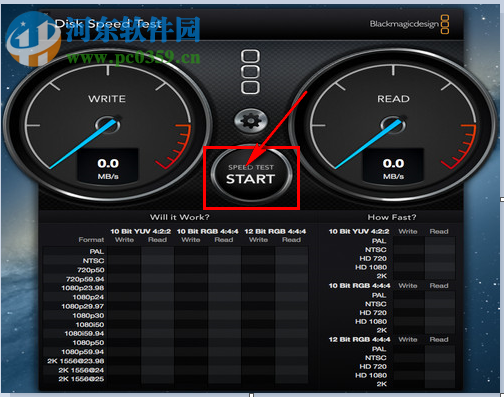Click NTSC under How Fast 10 Bit RGB
The height and width of the screenshot is (397, 504).
[x=376, y=304]
